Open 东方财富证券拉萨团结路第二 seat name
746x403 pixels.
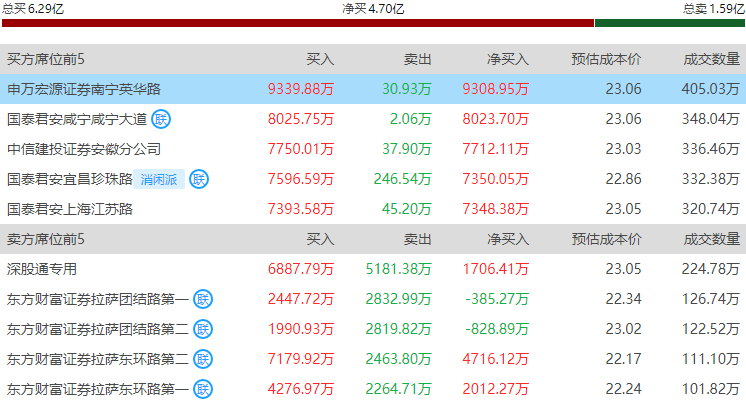pyautogui.click(x=98, y=329)
